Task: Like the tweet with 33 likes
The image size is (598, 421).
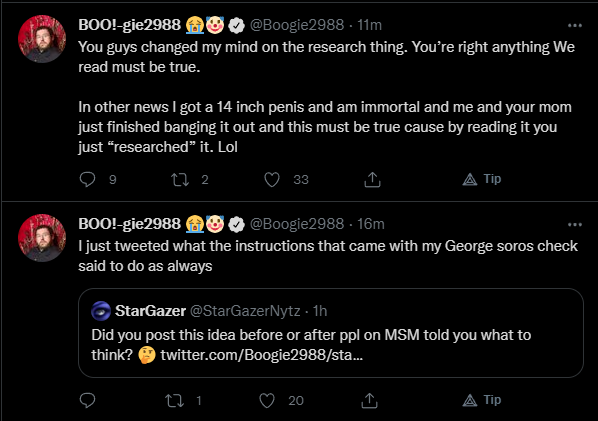Action: [272, 179]
